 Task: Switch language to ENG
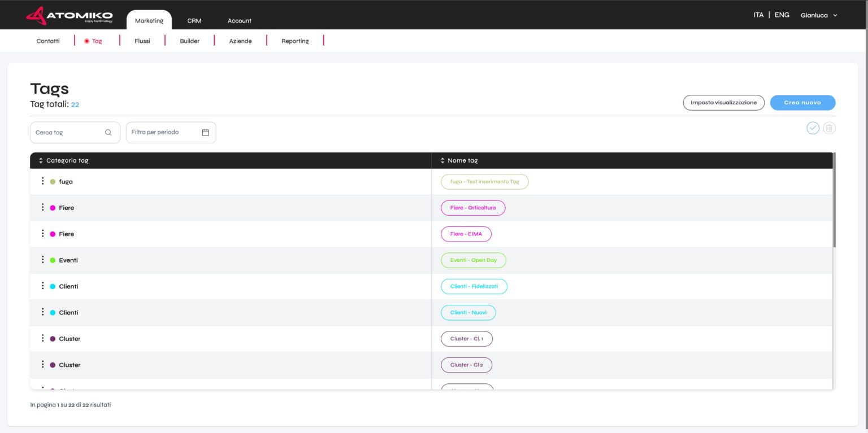point(782,15)
